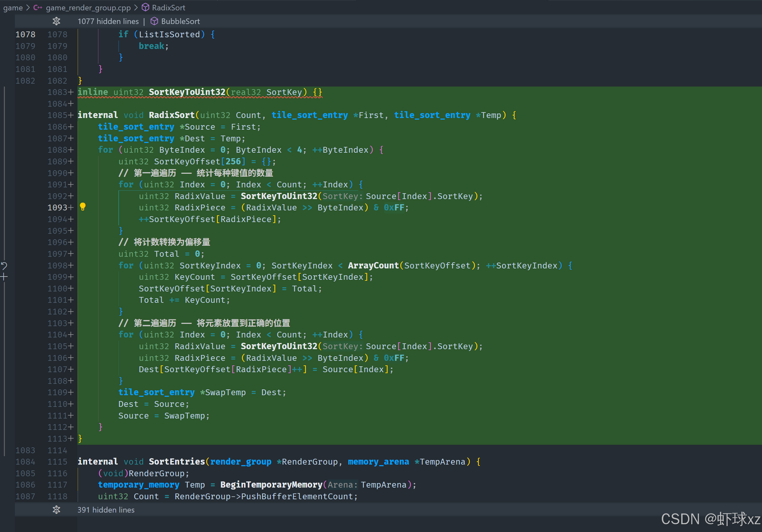This screenshot has height=532, width=762.
Task: Click original line number 1078 in gutter
Action: tap(25, 34)
